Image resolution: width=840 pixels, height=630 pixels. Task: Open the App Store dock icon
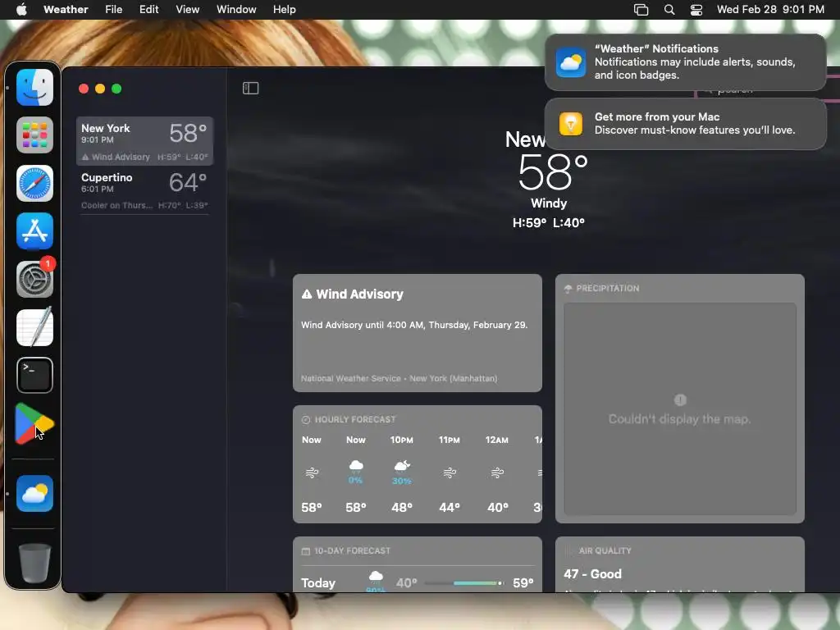34,231
